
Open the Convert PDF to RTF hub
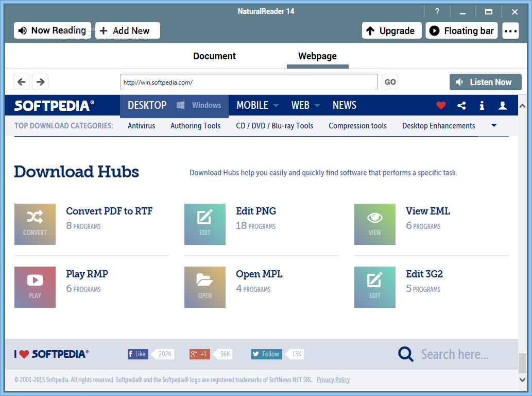[x=109, y=211]
